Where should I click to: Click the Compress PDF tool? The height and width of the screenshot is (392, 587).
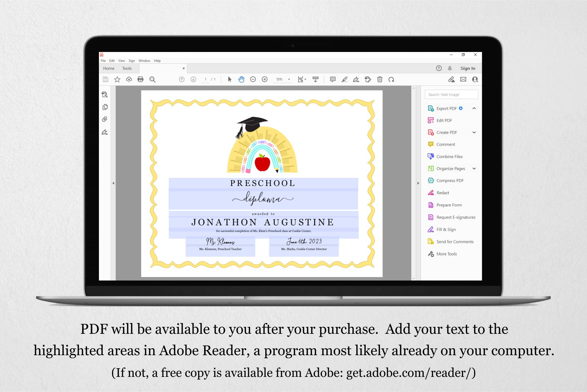(450, 180)
